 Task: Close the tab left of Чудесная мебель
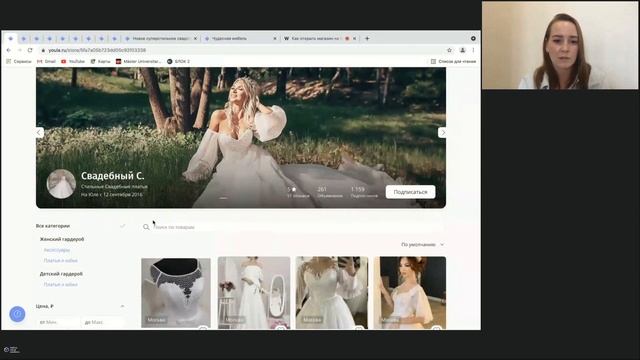[x=195, y=38]
